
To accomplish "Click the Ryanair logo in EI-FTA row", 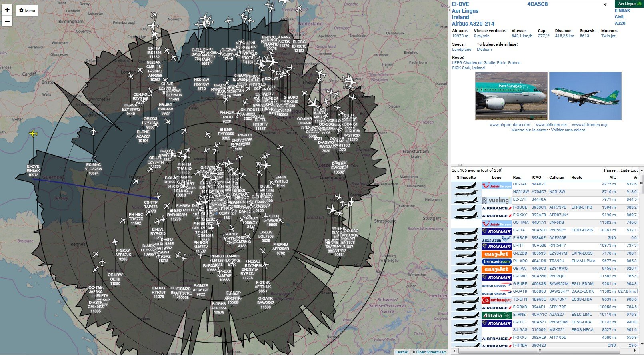I will (x=496, y=231).
